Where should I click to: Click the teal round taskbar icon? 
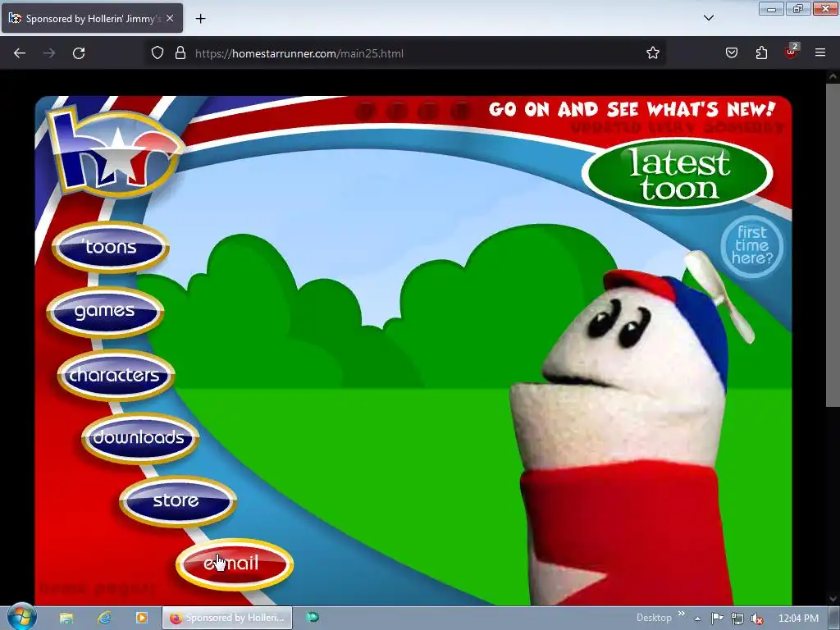[313, 618]
